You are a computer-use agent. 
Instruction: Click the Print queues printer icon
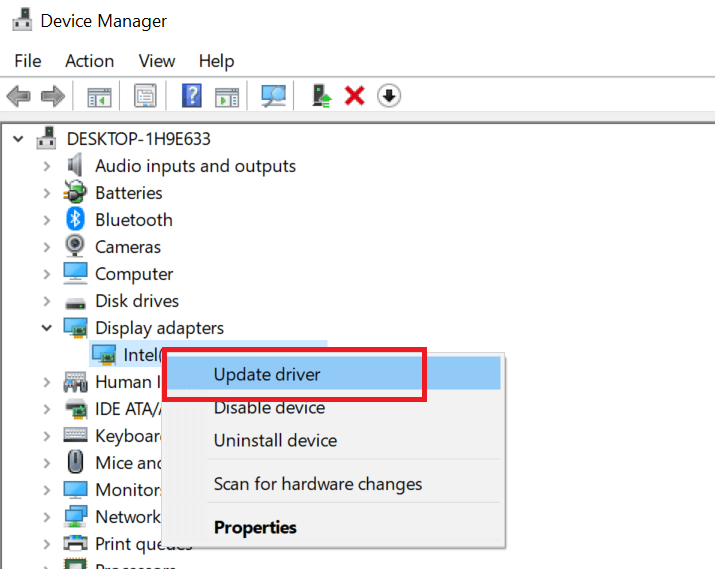click(x=75, y=543)
